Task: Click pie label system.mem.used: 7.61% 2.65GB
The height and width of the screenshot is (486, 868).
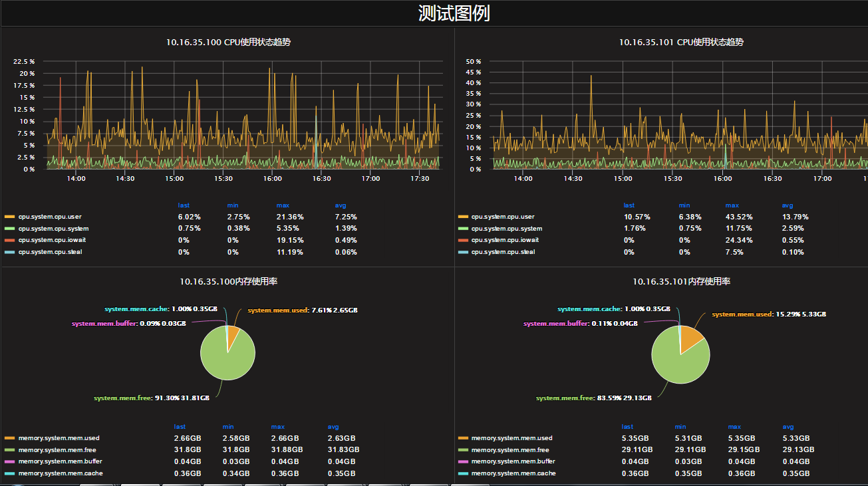Action: (x=302, y=310)
